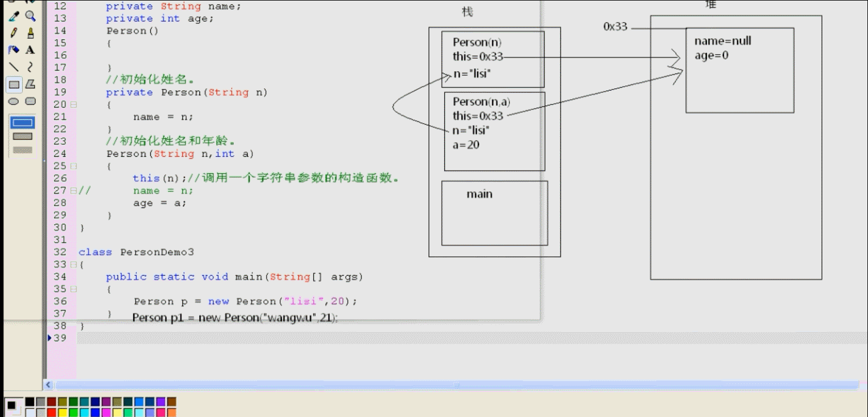Pick the brown color swatch

(171, 402)
